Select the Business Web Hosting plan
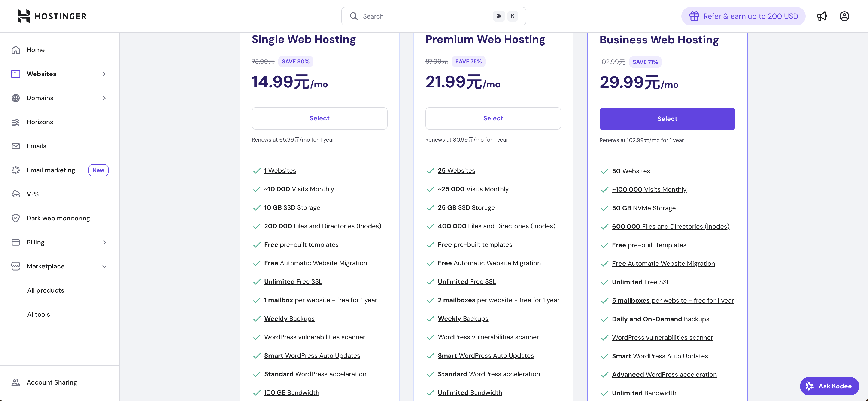Image resolution: width=868 pixels, height=401 pixels. pos(667,119)
